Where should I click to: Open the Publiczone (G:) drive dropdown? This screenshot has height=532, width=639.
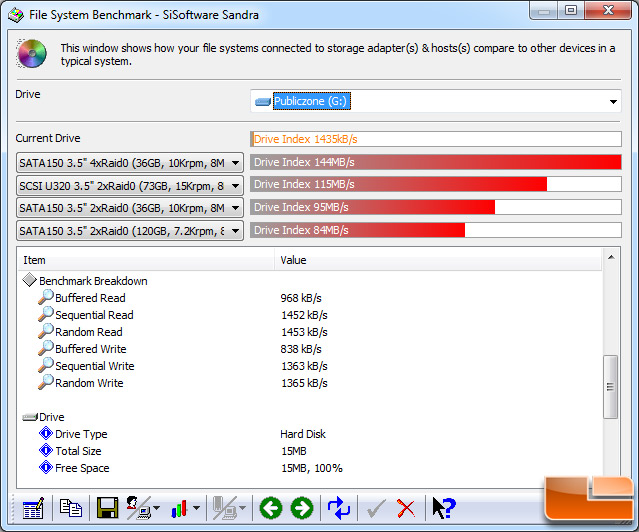[436, 101]
